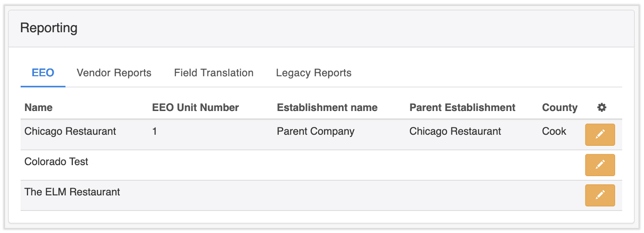Open the Vendor Reports tab

pos(114,73)
